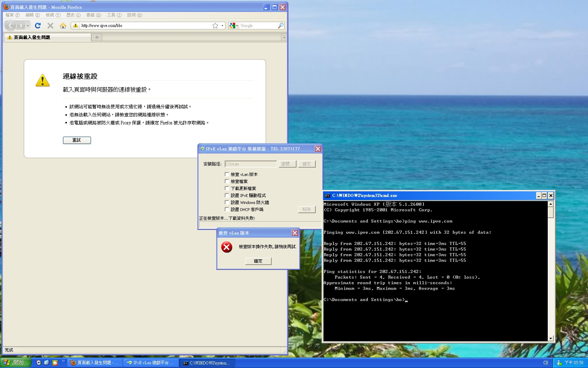Enable the 檢查 vLan 版本 checkbox

pos(227,174)
